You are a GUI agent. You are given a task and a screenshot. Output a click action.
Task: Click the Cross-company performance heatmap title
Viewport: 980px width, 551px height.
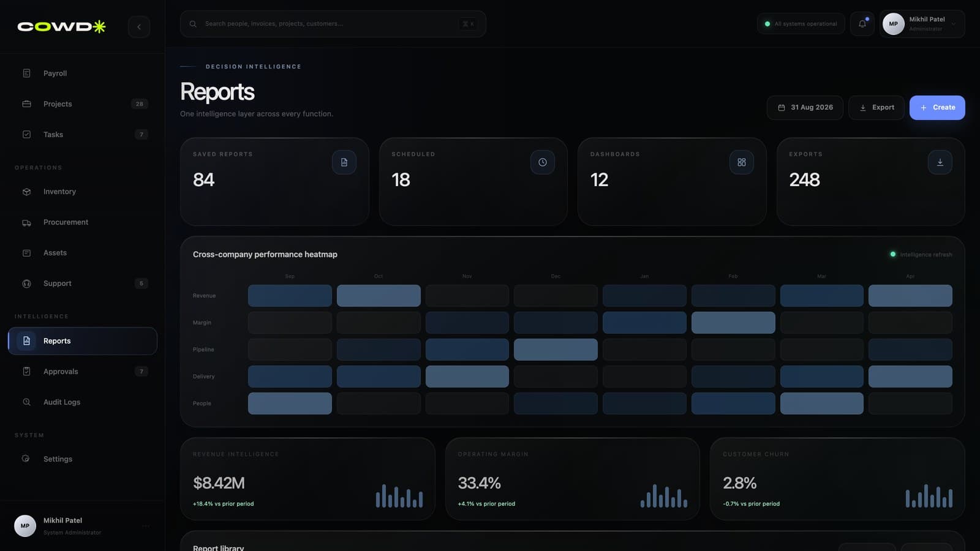coord(265,255)
